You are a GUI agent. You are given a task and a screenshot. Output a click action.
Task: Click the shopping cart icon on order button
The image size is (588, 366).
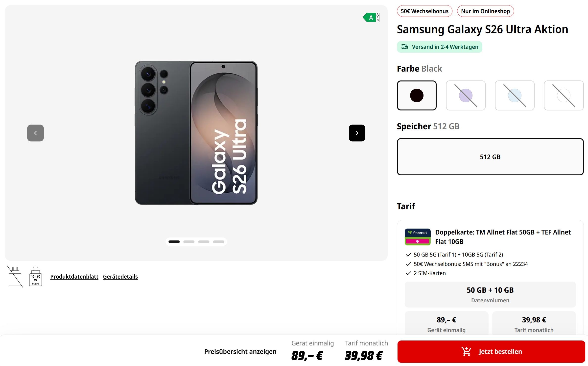[466, 352]
